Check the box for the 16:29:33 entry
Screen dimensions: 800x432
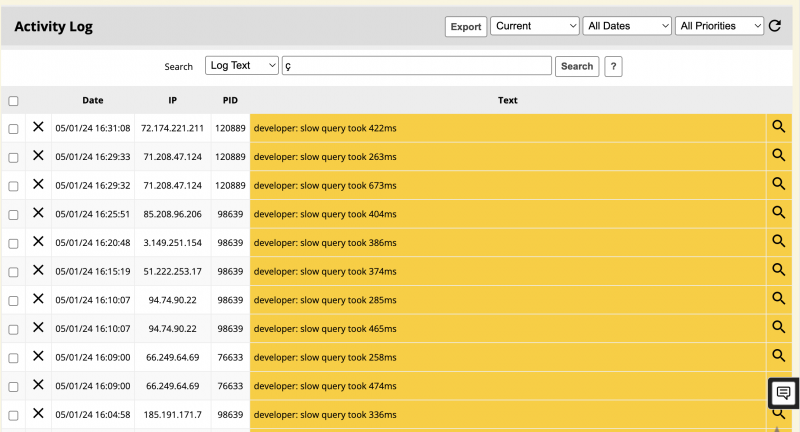13,157
